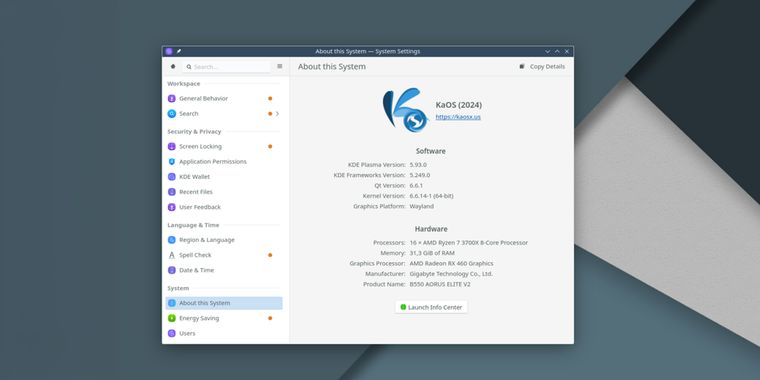Click the Copy Details button
This screenshot has width=760, height=380.
tap(542, 66)
